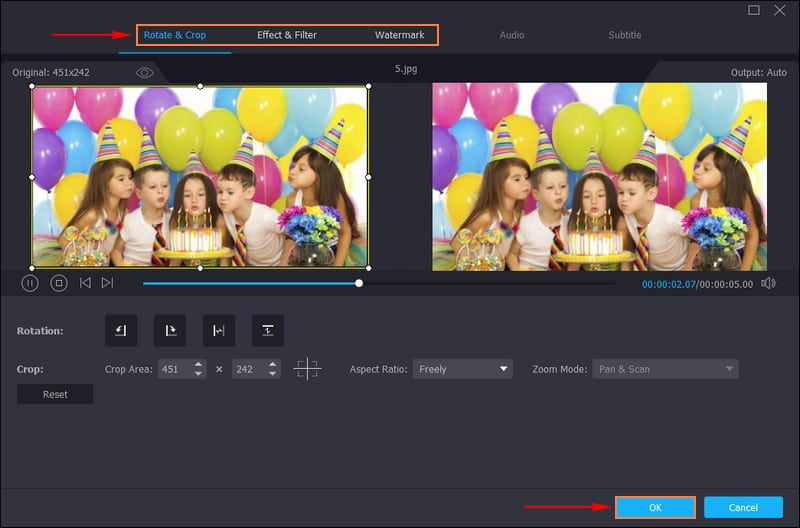Open the Watermark tab

click(x=399, y=35)
